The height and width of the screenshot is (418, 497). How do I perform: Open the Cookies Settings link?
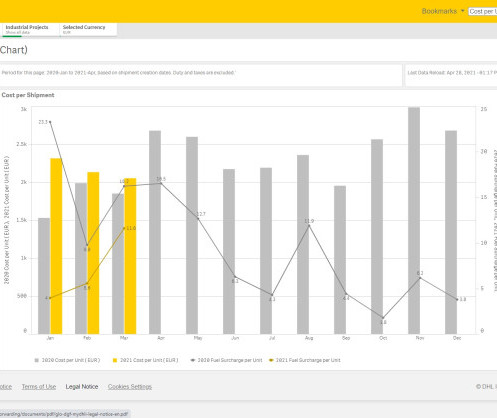click(130, 387)
